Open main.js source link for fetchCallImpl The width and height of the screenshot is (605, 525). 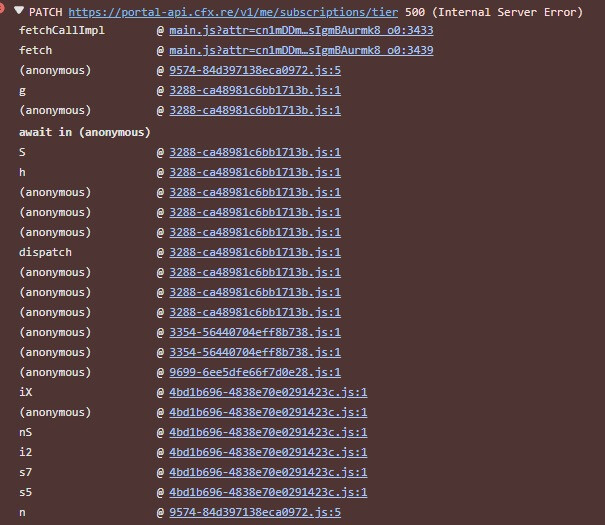[301, 31]
